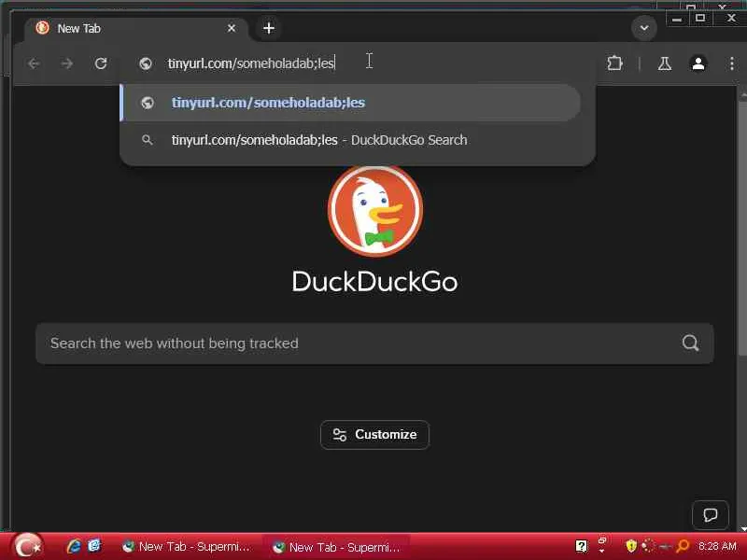Click the magnifier icon in DuckDuckGo search box
The width and height of the screenshot is (747, 560).
point(690,343)
